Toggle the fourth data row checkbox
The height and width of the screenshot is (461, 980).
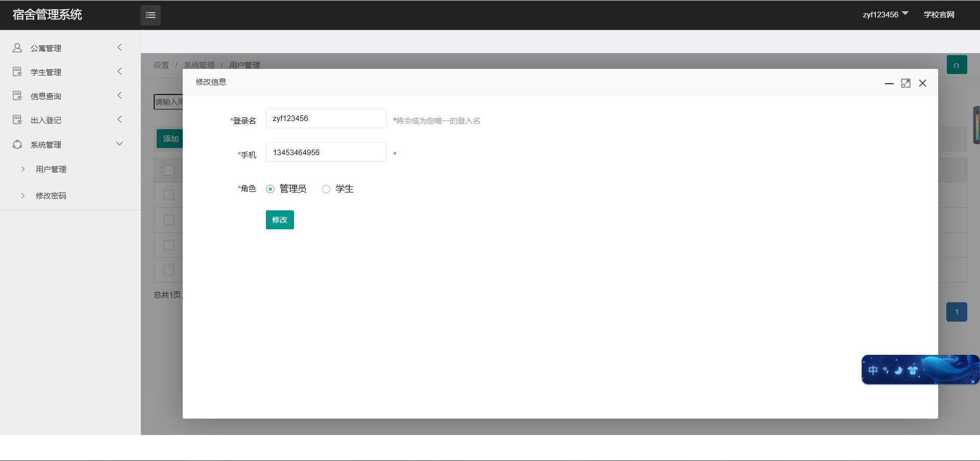coord(169,270)
